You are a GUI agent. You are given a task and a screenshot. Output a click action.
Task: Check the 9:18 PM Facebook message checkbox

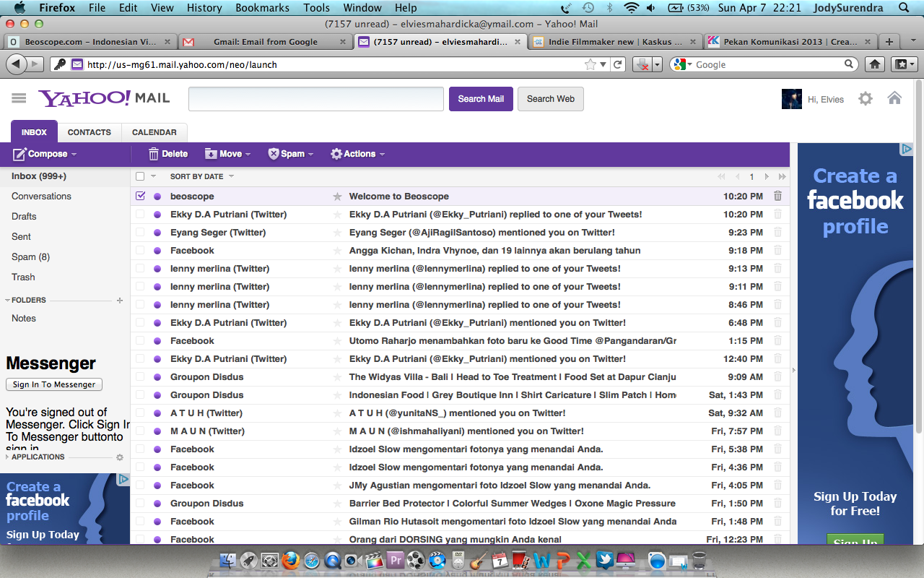click(x=140, y=251)
